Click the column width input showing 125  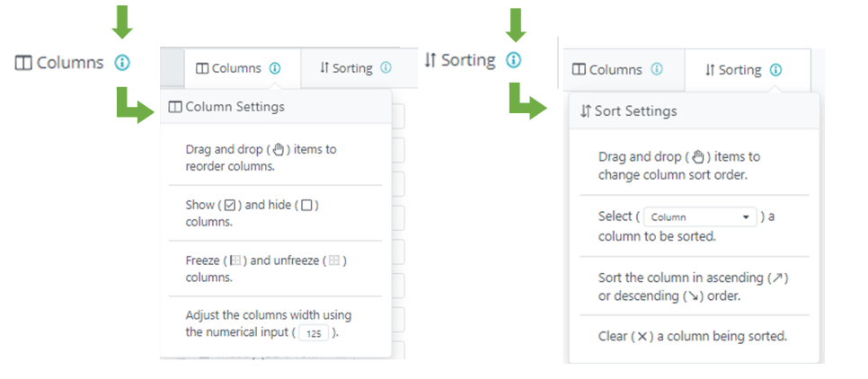point(314,333)
